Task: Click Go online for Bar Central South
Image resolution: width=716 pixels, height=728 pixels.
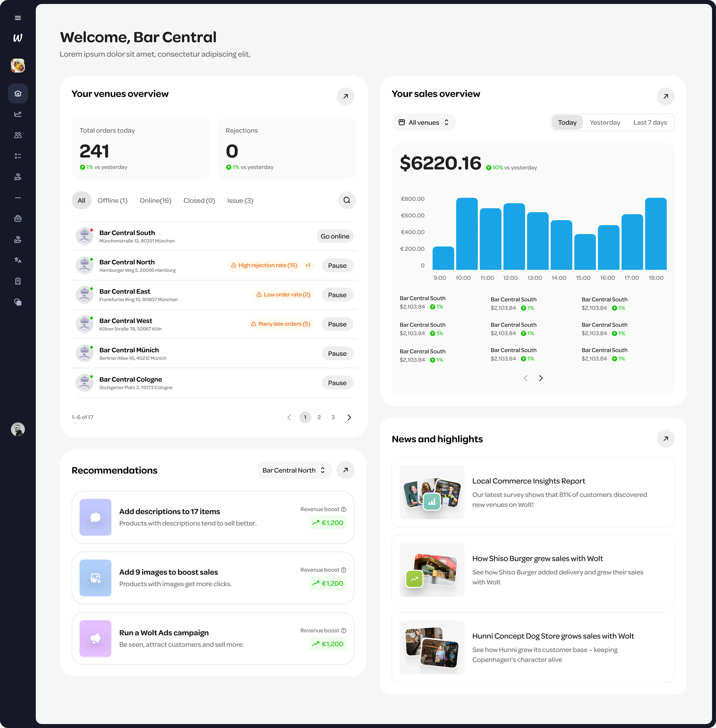Action: click(335, 236)
